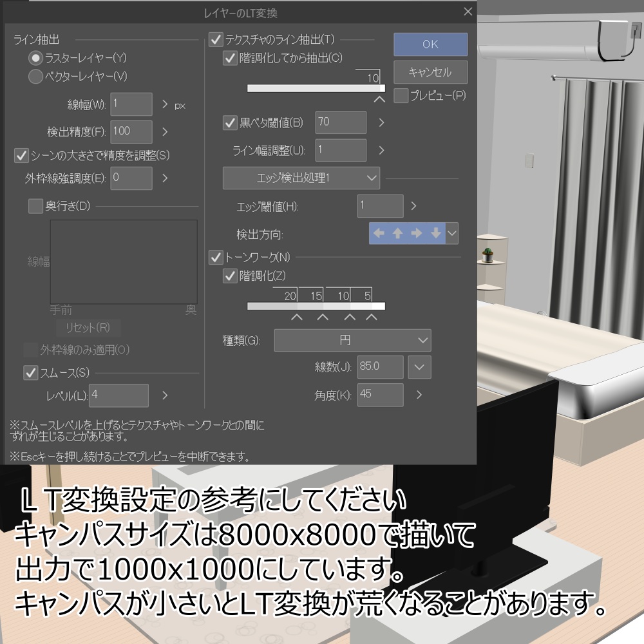Viewport: 644px width, 644px height.
Task: Open the slider arrow next to 黒ベタ閾値 field
Action: [x=380, y=122]
